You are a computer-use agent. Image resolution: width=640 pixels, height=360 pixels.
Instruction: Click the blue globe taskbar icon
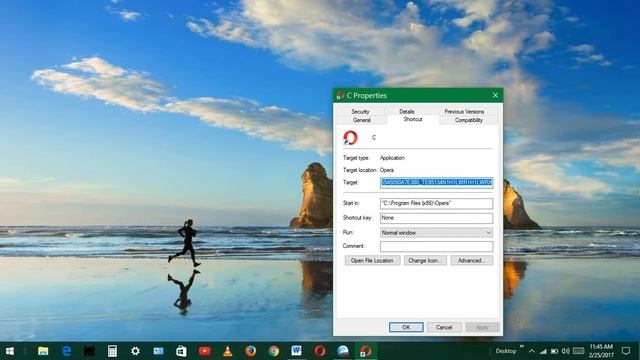(x=343, y=351)
